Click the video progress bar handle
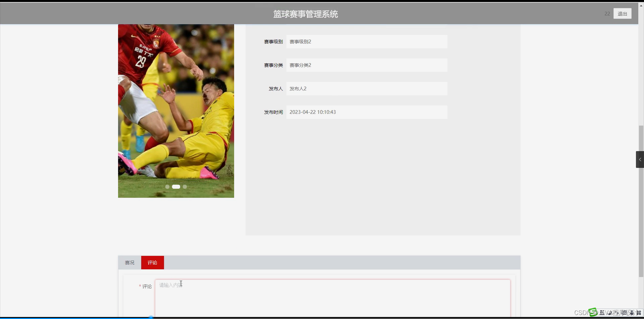 coord(151,317)
